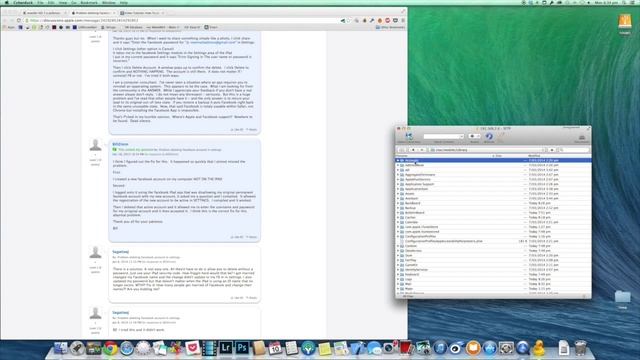Open Launchpad rocket icon in Dock
This screenshot has height=360, width=640.
pos(77,348)
